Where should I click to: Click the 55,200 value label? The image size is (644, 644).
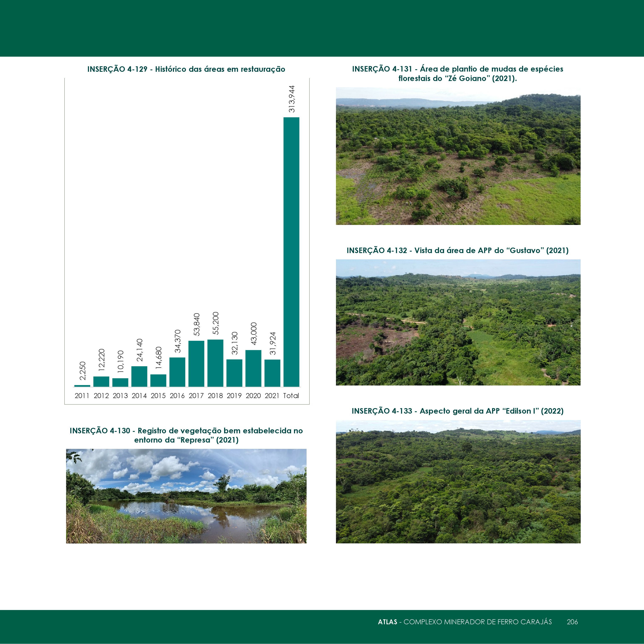(216, 323)
